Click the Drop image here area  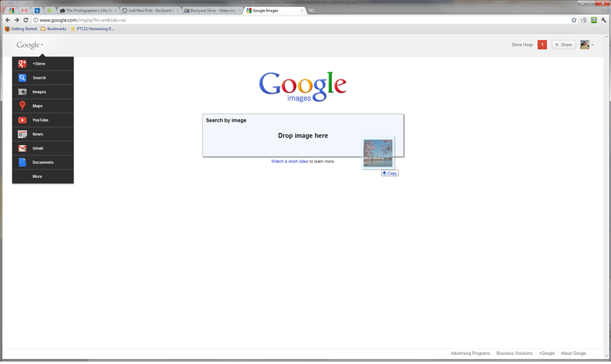coord(303,136)
